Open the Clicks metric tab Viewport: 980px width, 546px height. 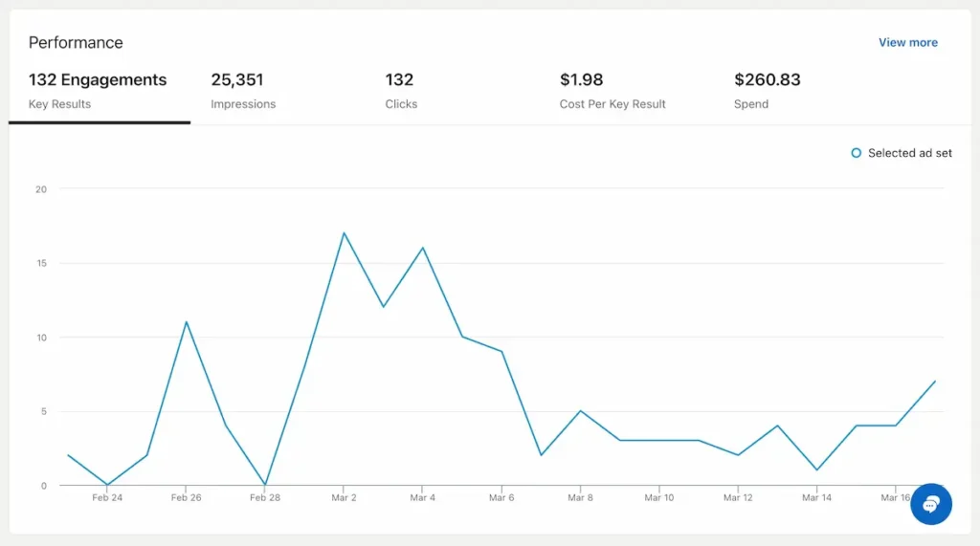[x=401, y=91]
